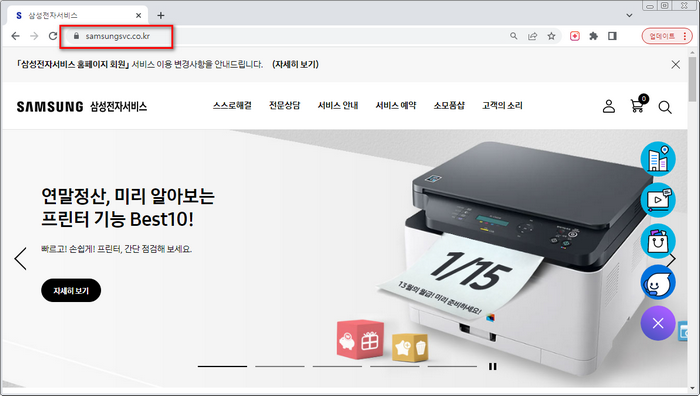Click the site search magnifier icon

pyautogui.click(x=665, y=108)
